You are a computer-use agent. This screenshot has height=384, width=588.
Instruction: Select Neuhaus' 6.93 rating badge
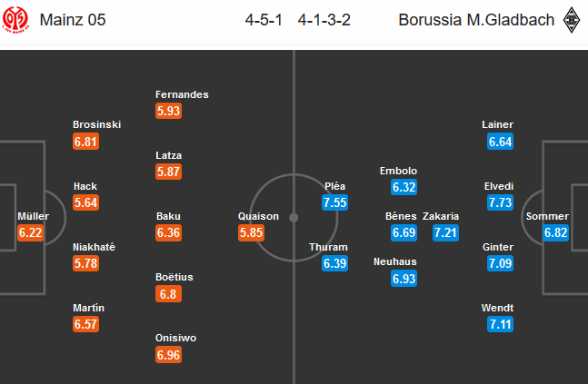[x=404, y=279]
